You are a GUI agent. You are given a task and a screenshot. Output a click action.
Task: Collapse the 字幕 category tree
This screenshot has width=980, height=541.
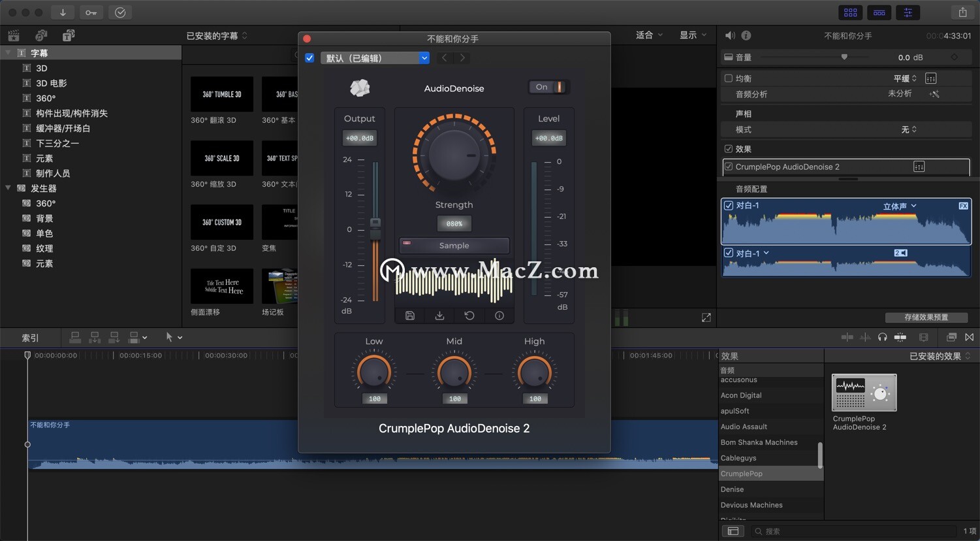point(8,53)
